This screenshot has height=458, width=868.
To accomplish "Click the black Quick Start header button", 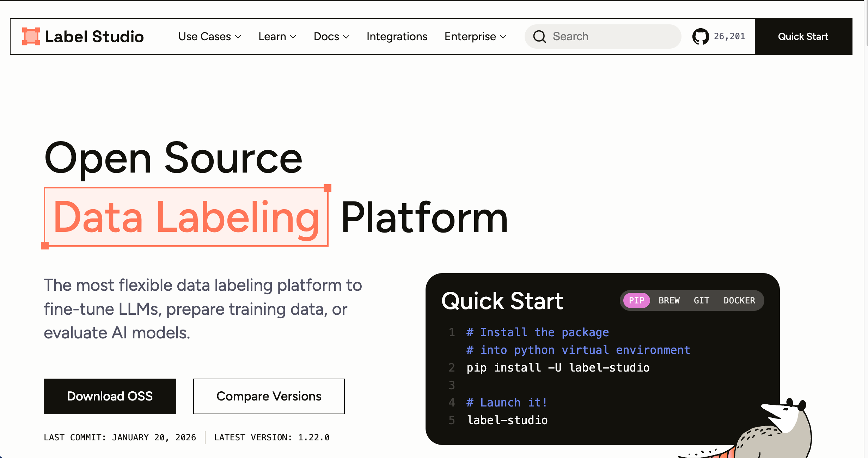I will point(803,36).
